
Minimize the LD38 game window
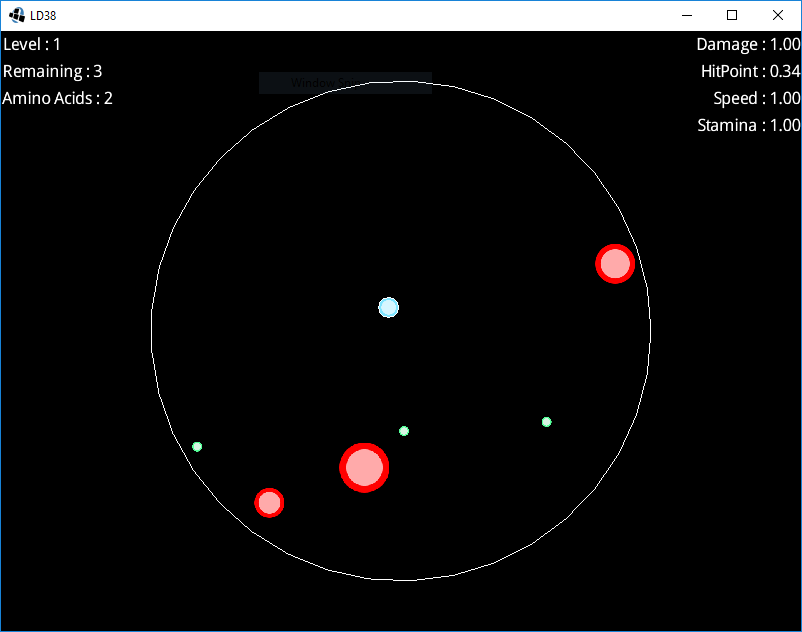pyautogui.click(x=687, y=15)
